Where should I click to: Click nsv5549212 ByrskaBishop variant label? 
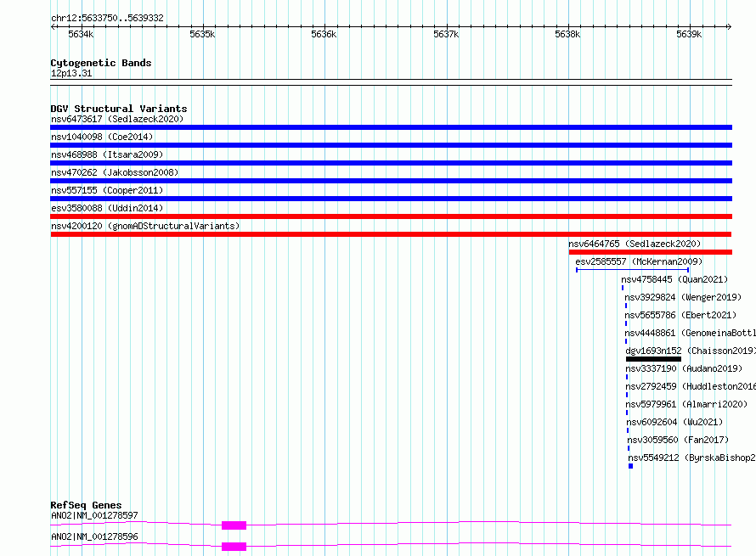(691, 458)
